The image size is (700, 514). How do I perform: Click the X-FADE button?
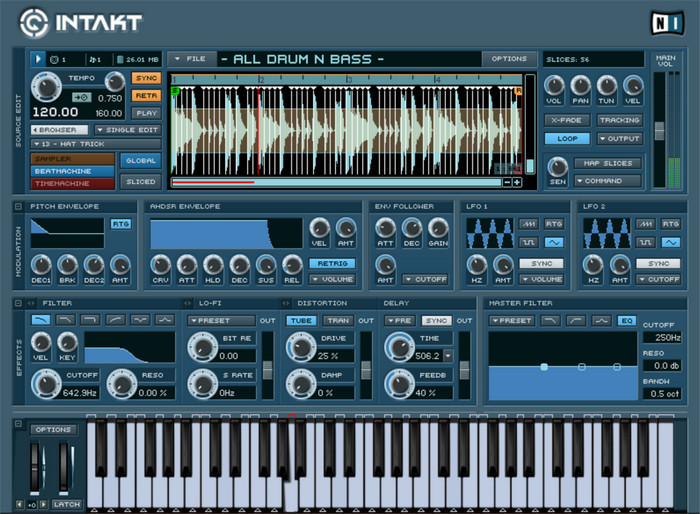pyautogui.click(x=567, y=120)
